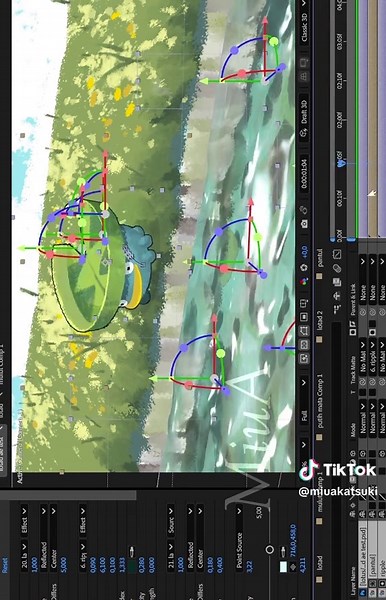Toggle 3D layer switch on lotad test.psd layer
Viewport: 386px width, 600px height.
(363, 453)
